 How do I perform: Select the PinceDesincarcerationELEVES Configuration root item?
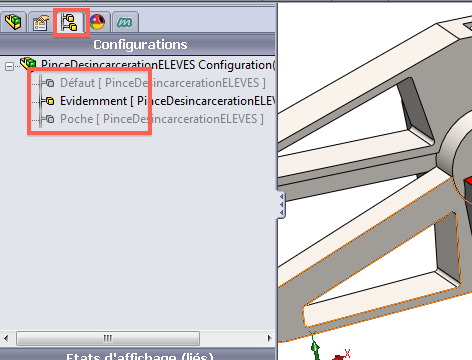pyautogui.click(x=158, y=65)
